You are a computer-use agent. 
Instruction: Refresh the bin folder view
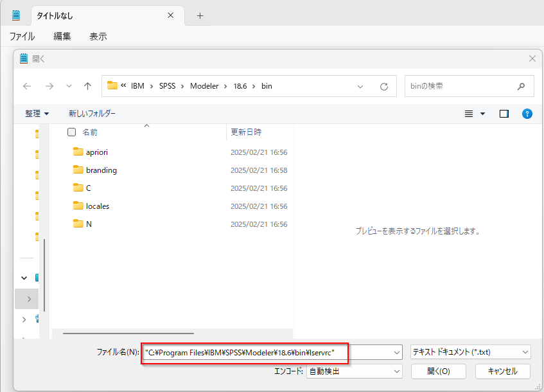[x=383, y=87]
